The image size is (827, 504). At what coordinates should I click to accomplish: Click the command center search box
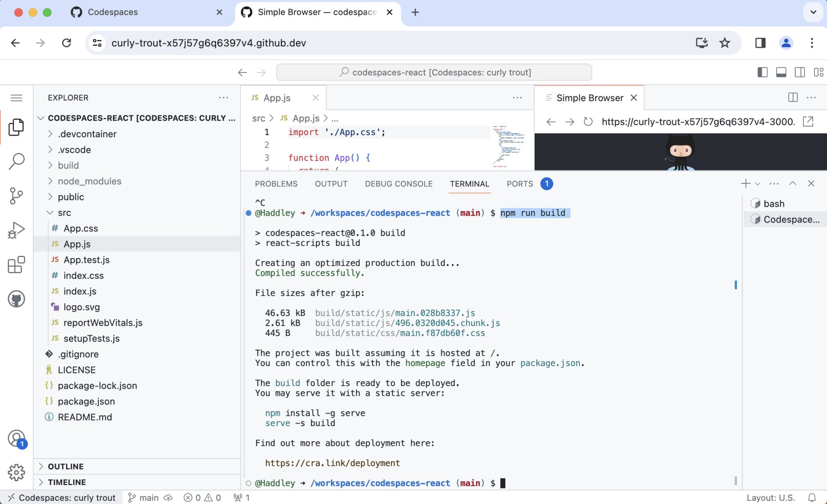coord(434,73)
